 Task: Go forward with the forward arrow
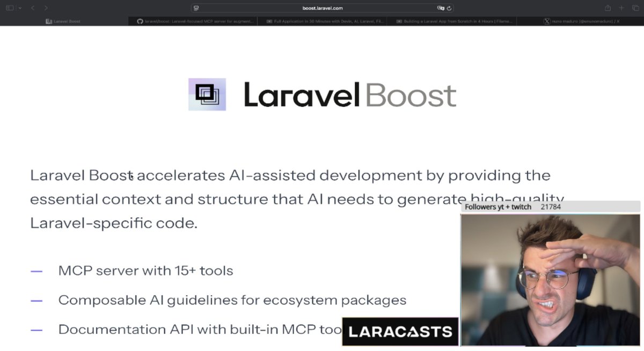pyautogui.click(x=46, y=8)
